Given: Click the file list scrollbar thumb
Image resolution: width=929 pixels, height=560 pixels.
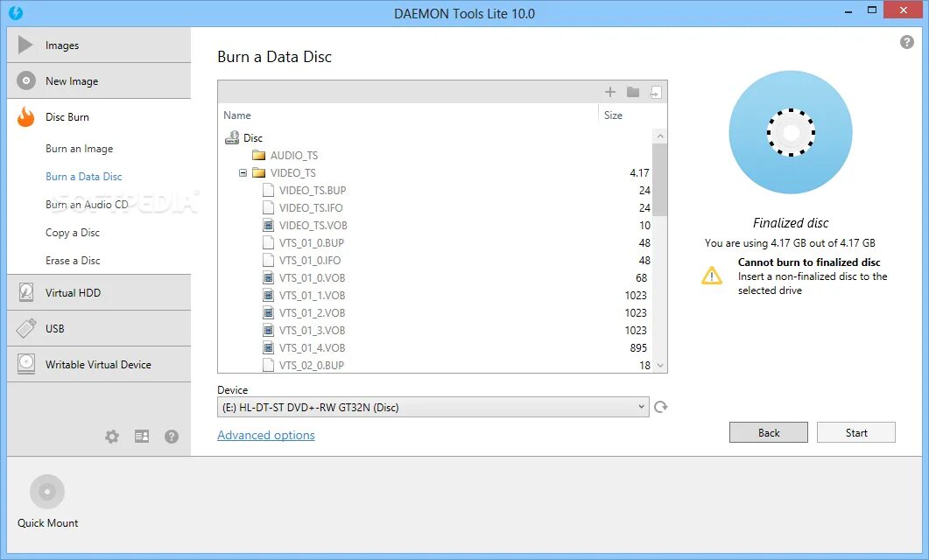Looking at the screenshot, I should (660, 179).
